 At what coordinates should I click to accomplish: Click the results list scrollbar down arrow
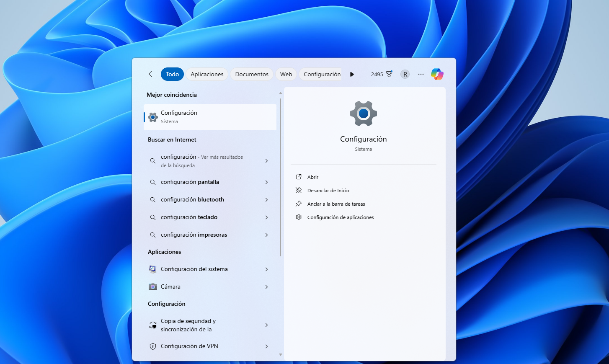(x=281, y=355)
